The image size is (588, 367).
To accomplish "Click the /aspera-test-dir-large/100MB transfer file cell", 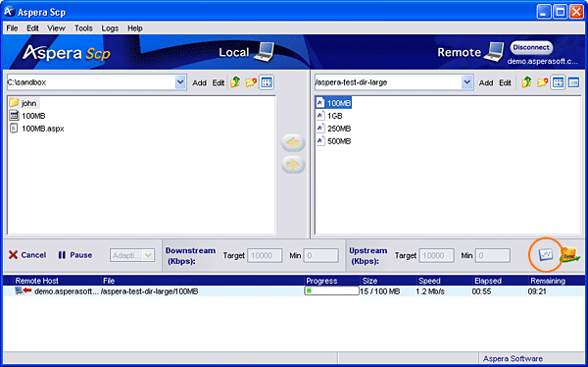I will (x=149, y=291).
